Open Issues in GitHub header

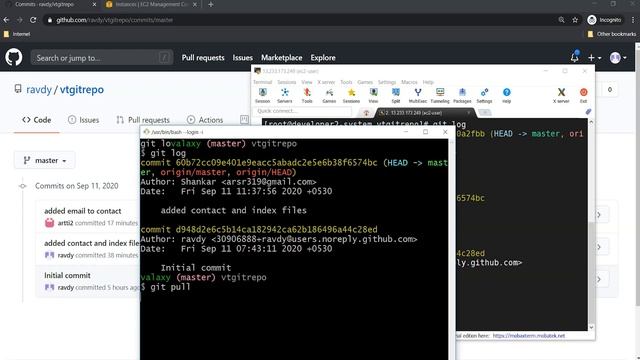click(x=242, y=58)
